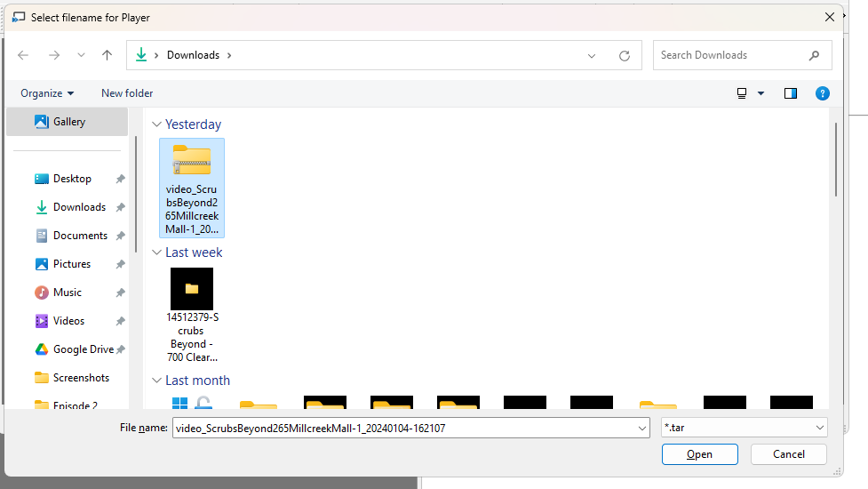
Task: Click the Windows icon item under Last month
Action: [x=192, y=403]
